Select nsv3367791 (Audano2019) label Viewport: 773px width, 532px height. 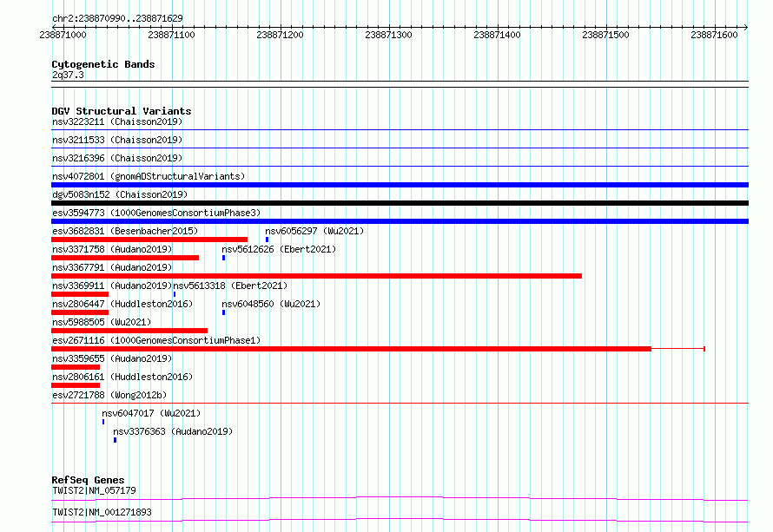pos(112,267)
